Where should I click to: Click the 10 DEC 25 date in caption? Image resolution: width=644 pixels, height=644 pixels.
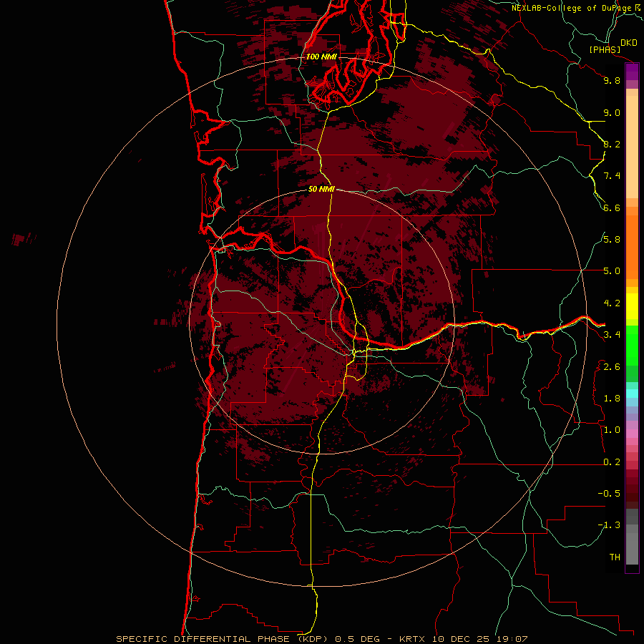[x=460, y=639]
